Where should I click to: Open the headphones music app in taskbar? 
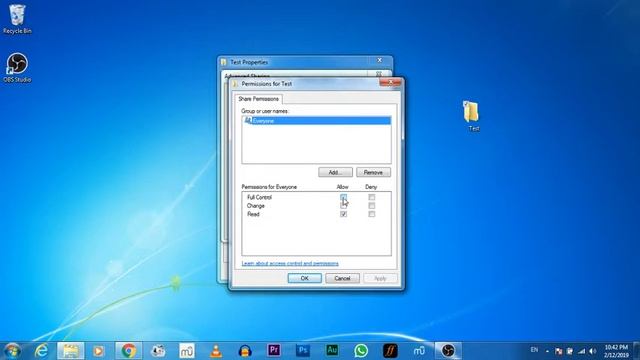click(245, 351)
